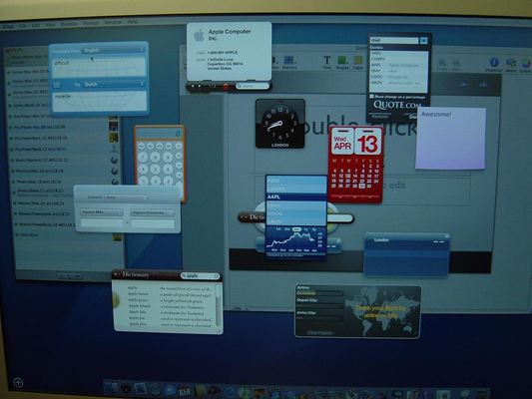This screenshot has width=532, height=399.
Task: Click Done on the Stocks widget back
Action: pos(413,117)
